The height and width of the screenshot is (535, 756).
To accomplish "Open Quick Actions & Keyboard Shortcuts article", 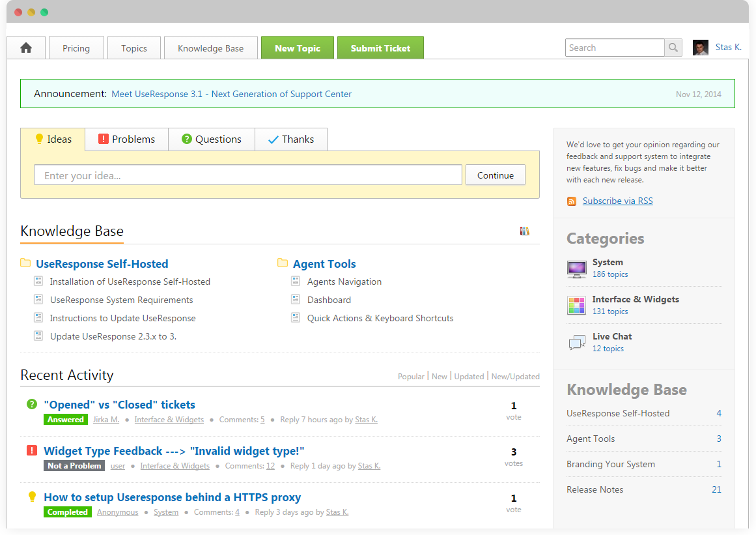I will [380, 319].
